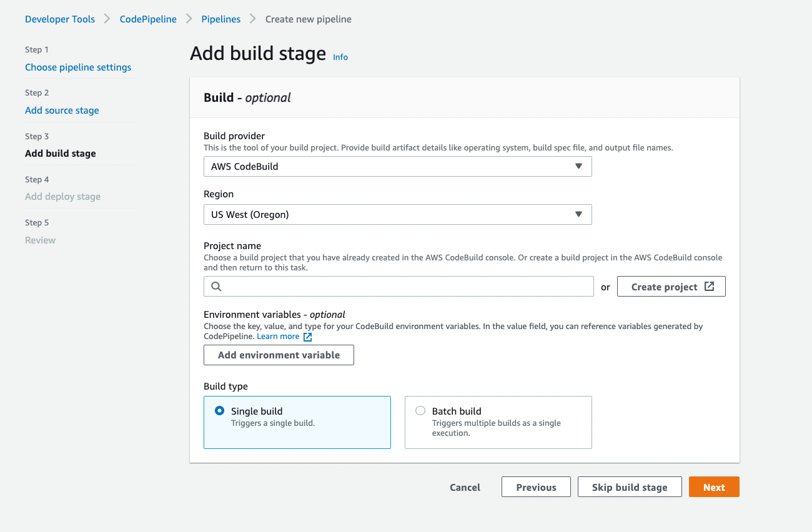This screenshot has width=812, height=532.
Task: Click Step 5 Review text
Action: click(40, 240)
